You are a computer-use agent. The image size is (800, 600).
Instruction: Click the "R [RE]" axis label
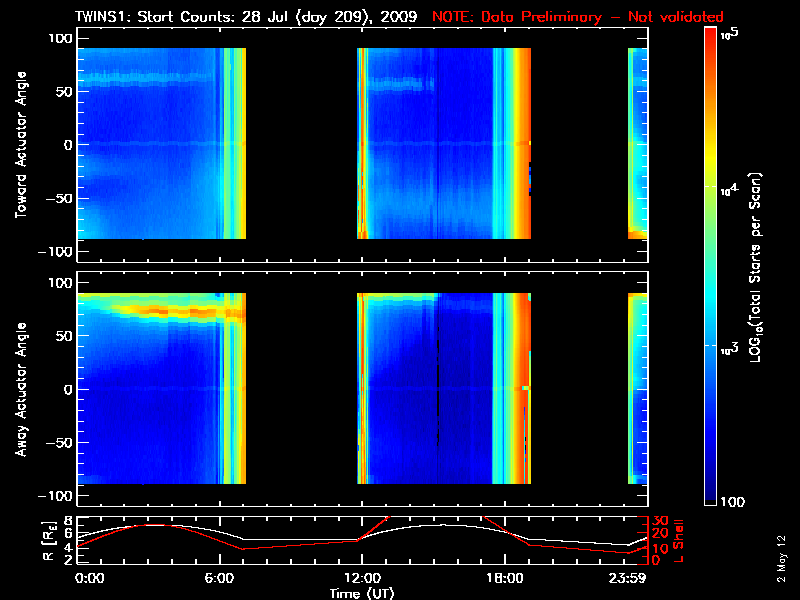[48, 541]
